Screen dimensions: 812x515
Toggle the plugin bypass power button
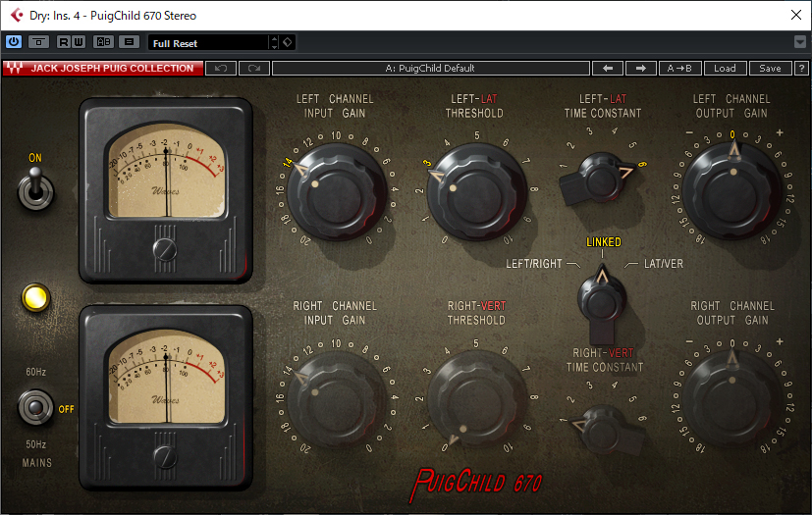coord(14,42)
